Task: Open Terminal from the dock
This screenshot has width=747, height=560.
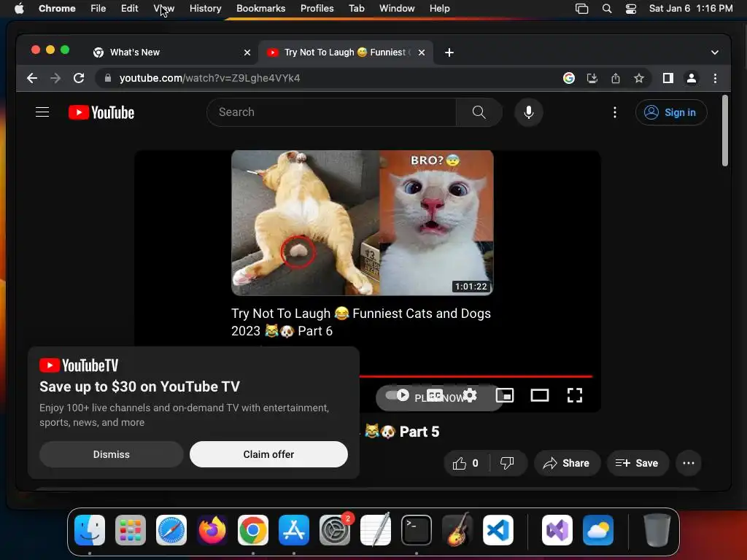Action: point(417,530)
